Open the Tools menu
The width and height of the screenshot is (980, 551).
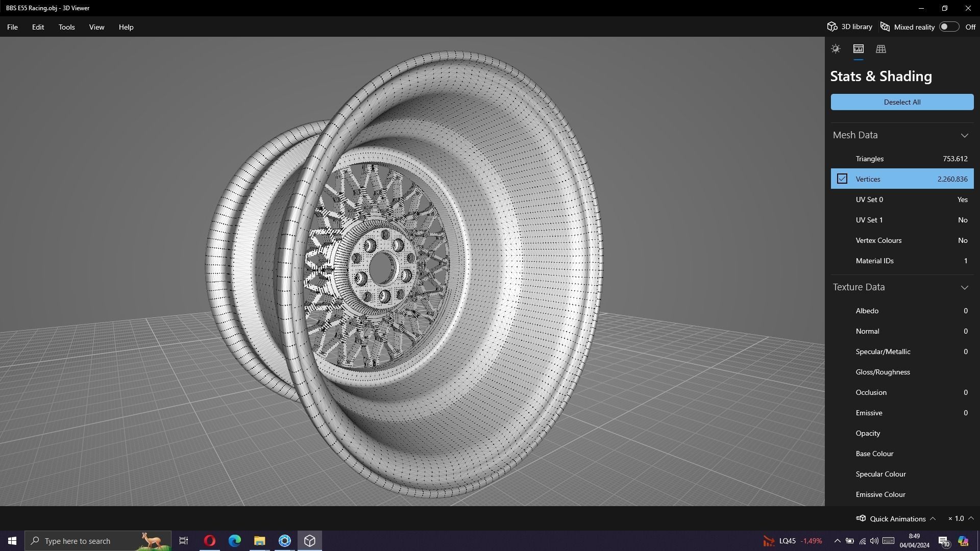click(x=66, y=27)
